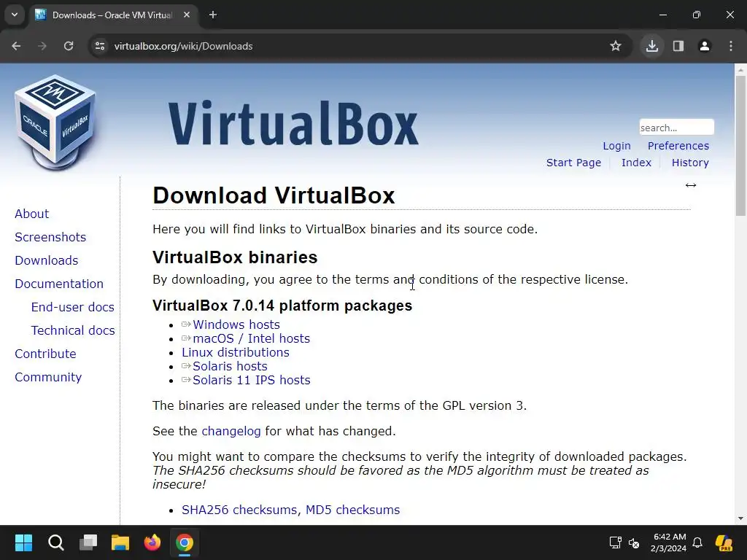The image size is (747, 560).
Task: Download the Windows hosts package
Action: pyautogui.click(x=236, y=324)
